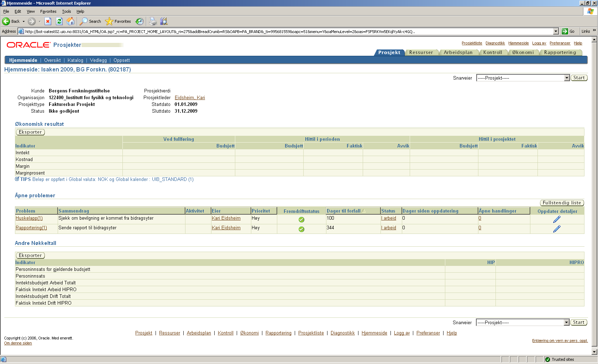598x364 pixels.
Task: Open the Katalog subtab
Action: [75, 60]
